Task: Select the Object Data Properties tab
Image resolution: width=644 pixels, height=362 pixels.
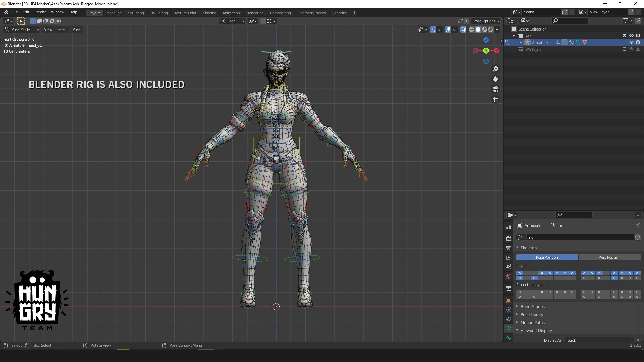Action: coord(508,329)
